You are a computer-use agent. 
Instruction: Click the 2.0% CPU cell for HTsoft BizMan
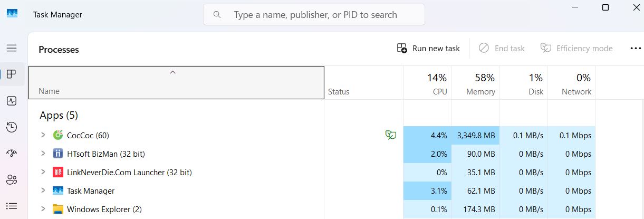pyautogui.click(x=427, y=154)
